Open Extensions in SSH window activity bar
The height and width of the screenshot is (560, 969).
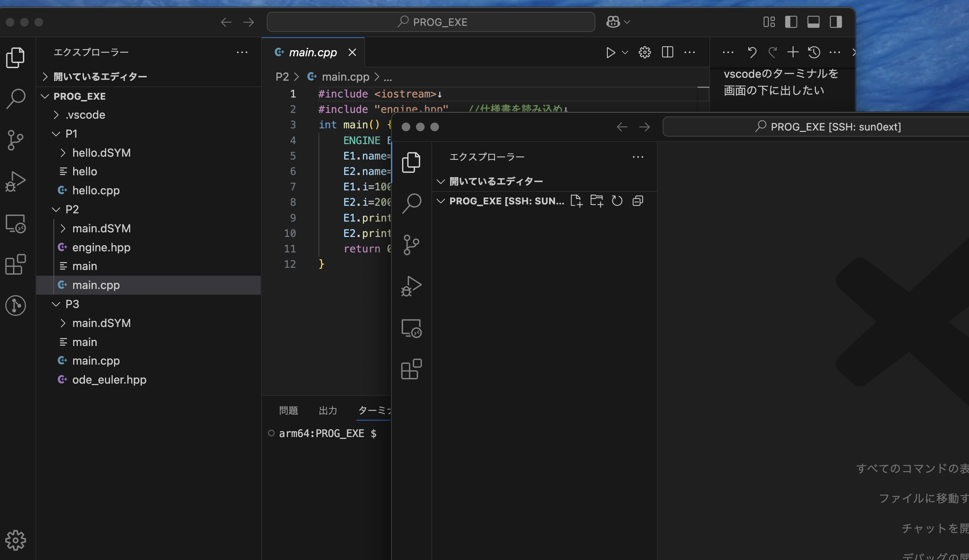click(x=411, y=369)
